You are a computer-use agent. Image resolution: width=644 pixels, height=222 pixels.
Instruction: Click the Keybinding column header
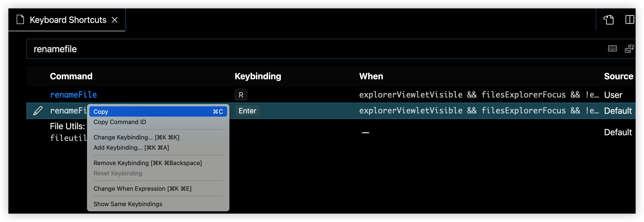coord(258,76)
